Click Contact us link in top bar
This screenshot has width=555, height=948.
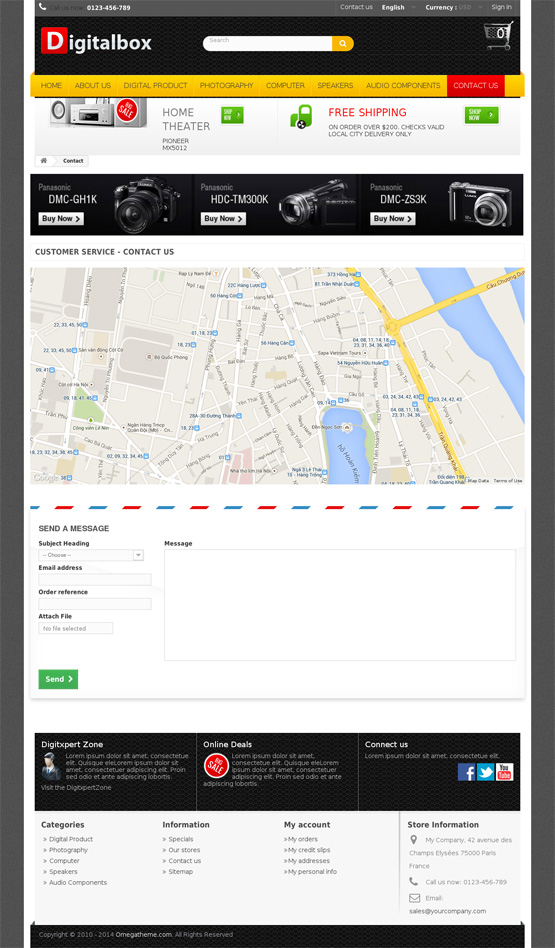(356, 7)
